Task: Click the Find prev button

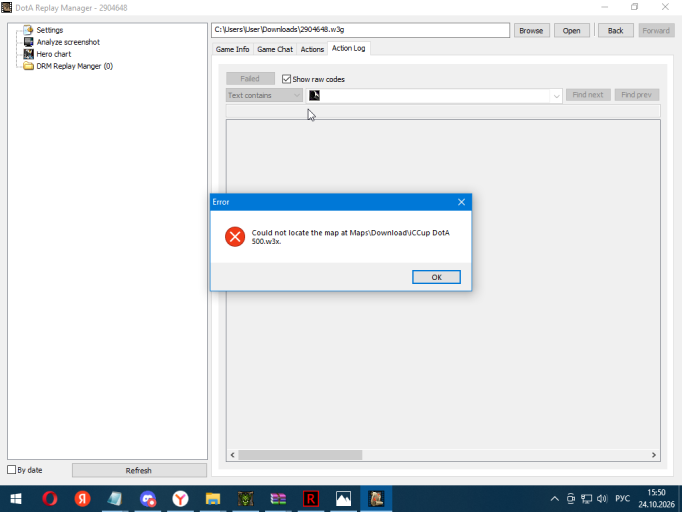Action: pos(637,95)
